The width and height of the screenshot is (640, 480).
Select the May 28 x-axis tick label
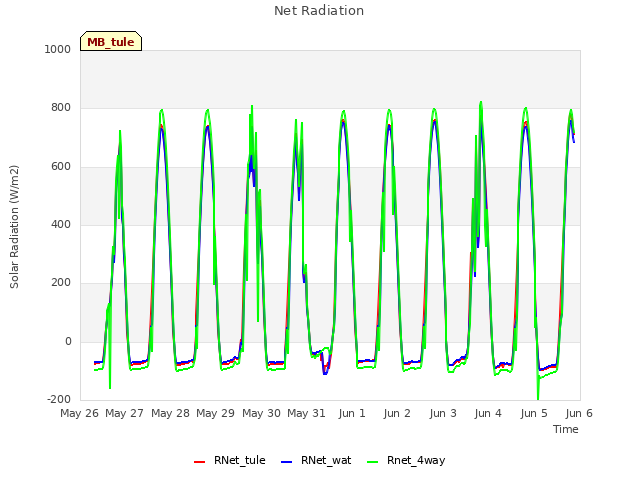point(170,413)
